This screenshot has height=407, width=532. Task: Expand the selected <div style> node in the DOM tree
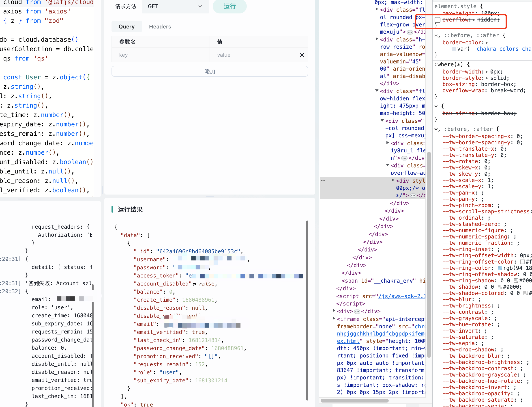[393, 180]
